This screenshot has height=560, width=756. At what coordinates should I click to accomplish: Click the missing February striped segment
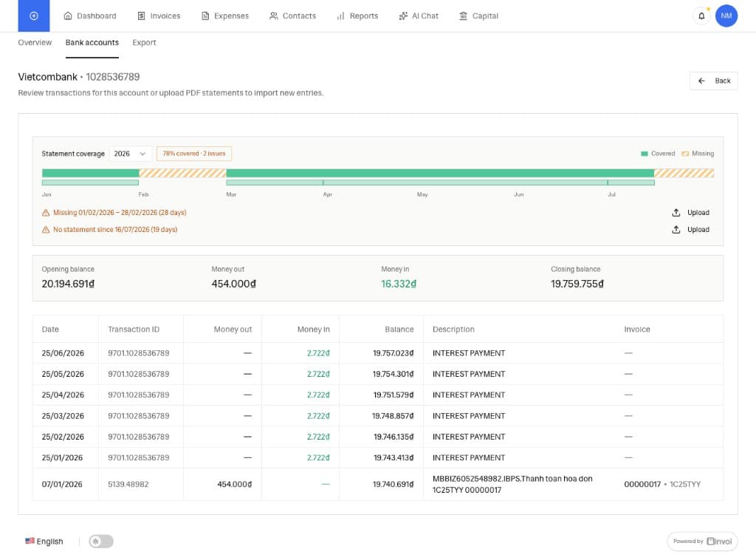(x=183, y=173)
